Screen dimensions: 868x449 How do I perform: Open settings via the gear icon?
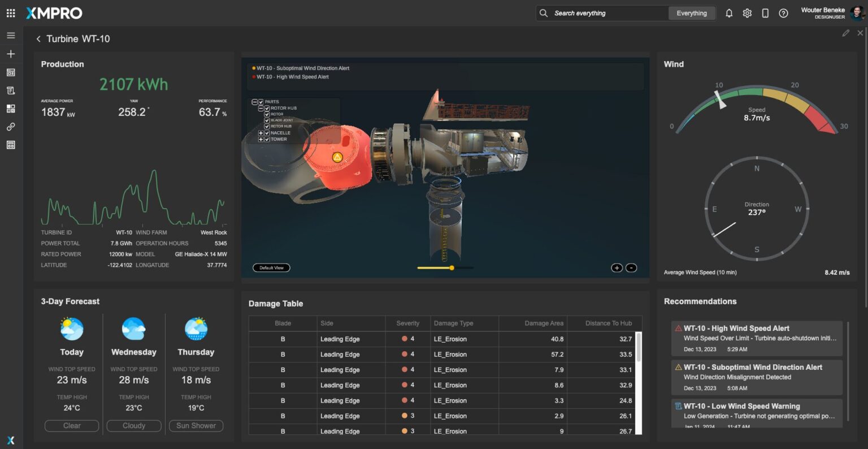tap(747, 13)
